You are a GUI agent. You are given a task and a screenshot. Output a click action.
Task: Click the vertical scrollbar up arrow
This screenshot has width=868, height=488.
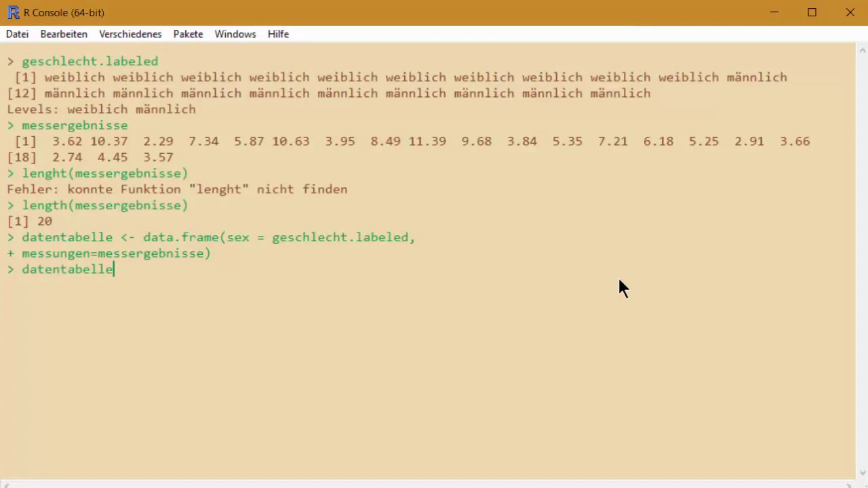(x=863, y=50)
